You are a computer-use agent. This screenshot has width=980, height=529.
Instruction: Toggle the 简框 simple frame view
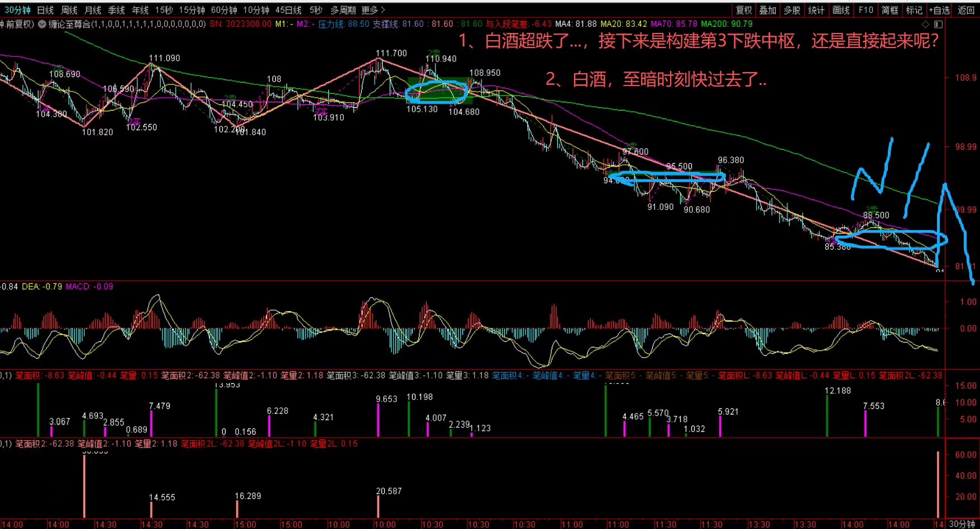tap(890, 10)
